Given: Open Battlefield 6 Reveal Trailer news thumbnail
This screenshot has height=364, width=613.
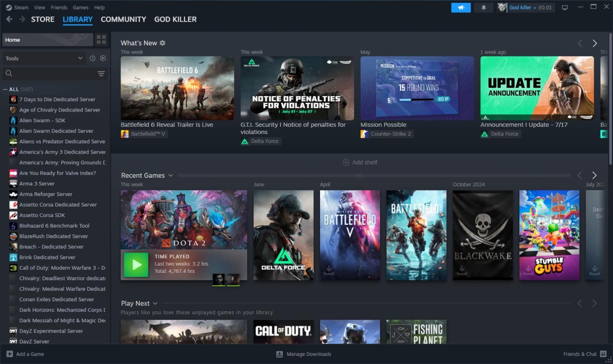Looking at the screenshot, I should click(177, 88).
